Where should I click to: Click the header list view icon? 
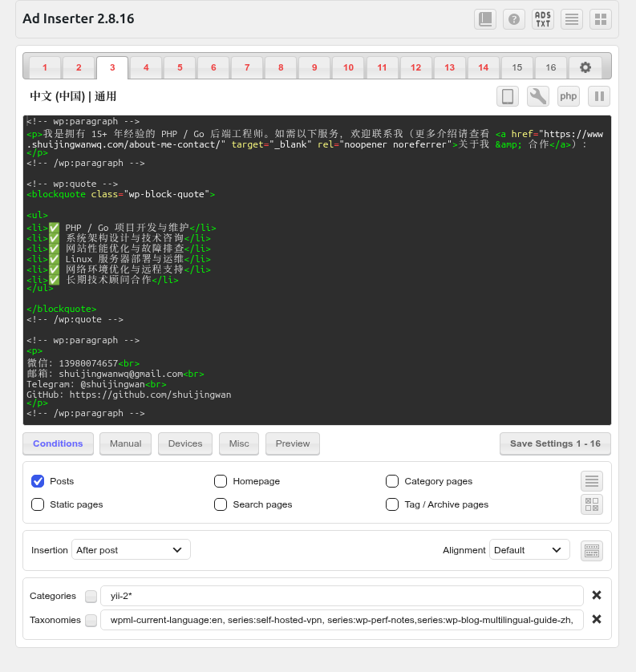(x=572, y=19)
